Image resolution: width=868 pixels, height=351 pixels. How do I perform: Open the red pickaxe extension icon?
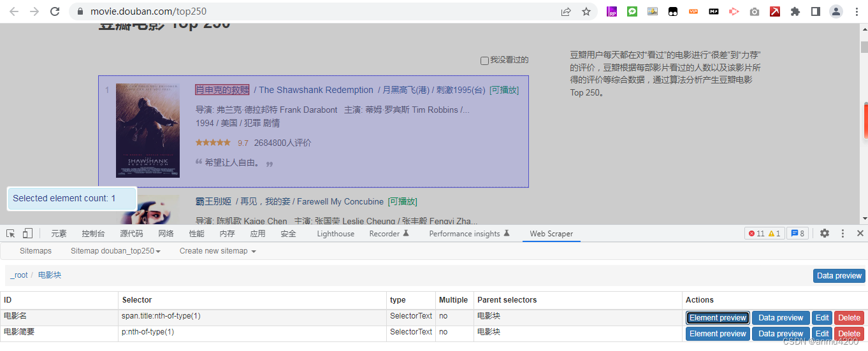[x=775, y=11]
